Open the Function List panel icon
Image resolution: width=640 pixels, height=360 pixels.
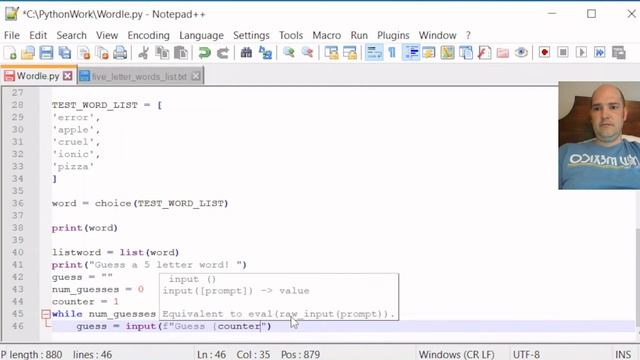tap(484, 53)
